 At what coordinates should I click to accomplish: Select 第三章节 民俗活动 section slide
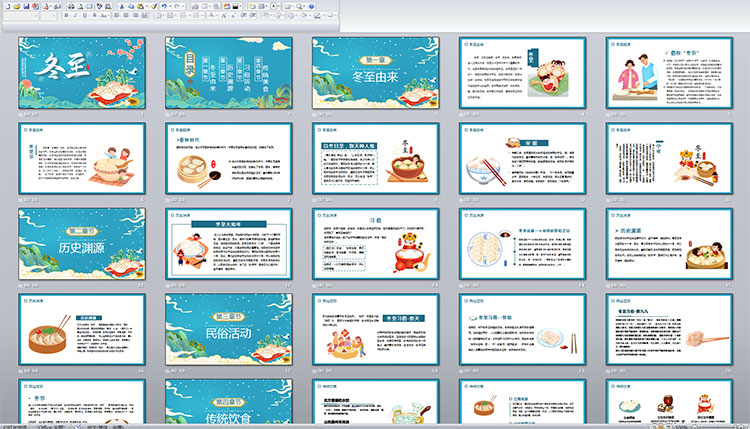(x=229, y=330)
